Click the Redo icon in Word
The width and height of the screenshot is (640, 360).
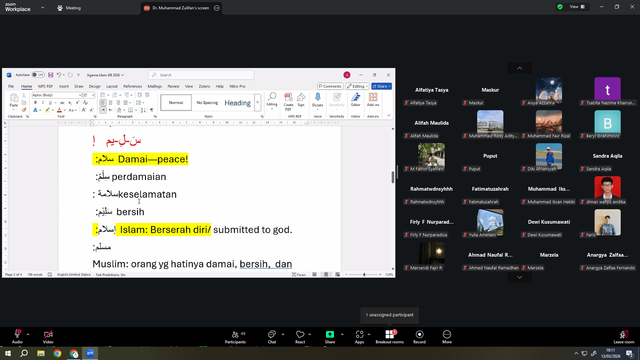pyautogui.click(x=70, y=75)
